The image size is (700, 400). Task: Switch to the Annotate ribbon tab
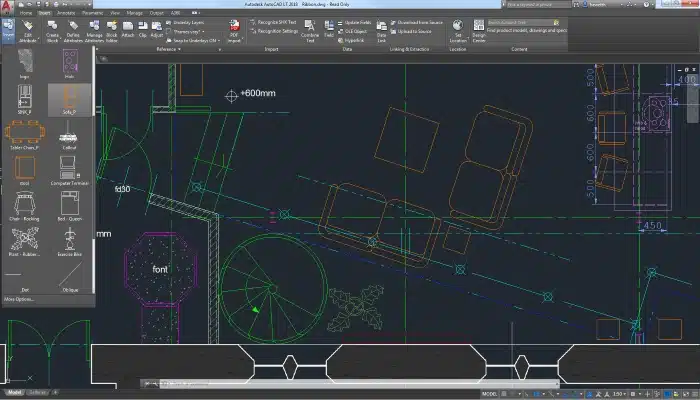[x=66, y=13]
